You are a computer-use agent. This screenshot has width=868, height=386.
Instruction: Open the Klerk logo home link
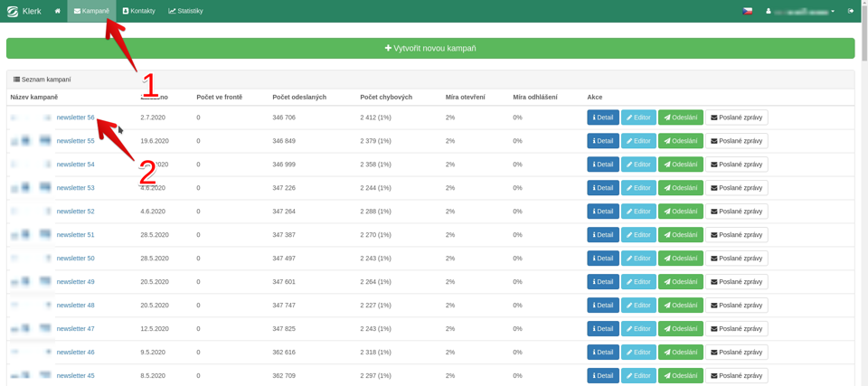point(24,11)
